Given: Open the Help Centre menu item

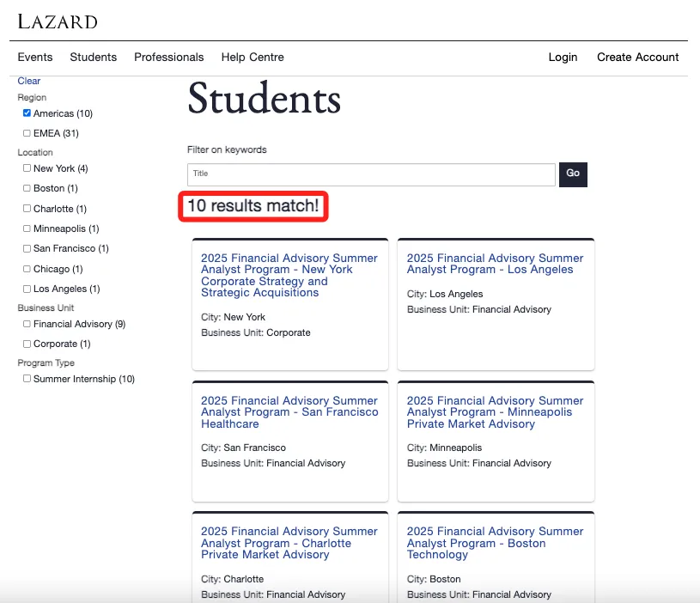Looking at the screenshot, I should [253, 58].
